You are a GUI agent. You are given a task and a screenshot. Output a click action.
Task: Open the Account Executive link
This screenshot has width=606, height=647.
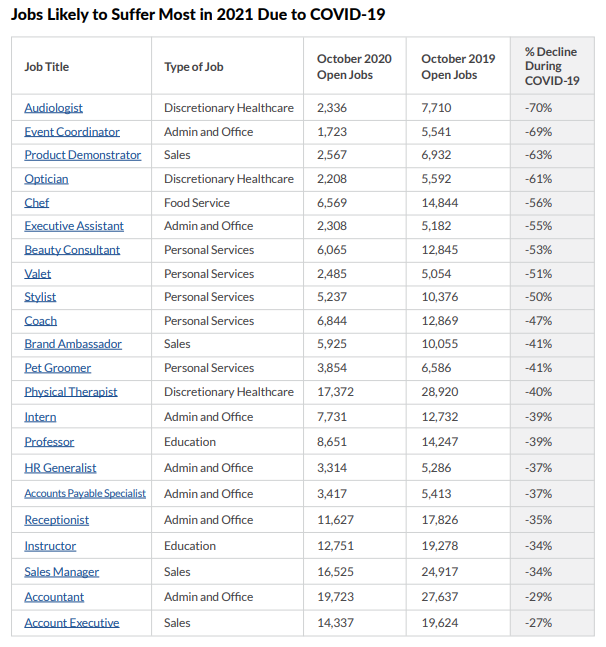coord(72,623)
